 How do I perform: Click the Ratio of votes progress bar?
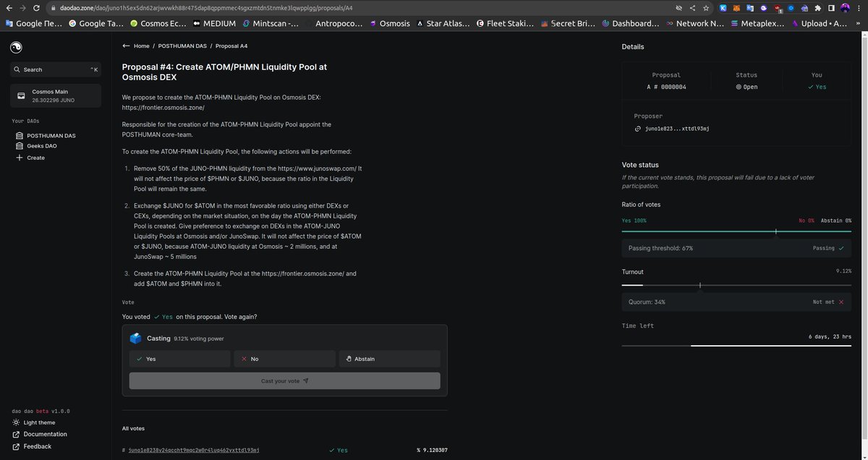pos(736,231)
